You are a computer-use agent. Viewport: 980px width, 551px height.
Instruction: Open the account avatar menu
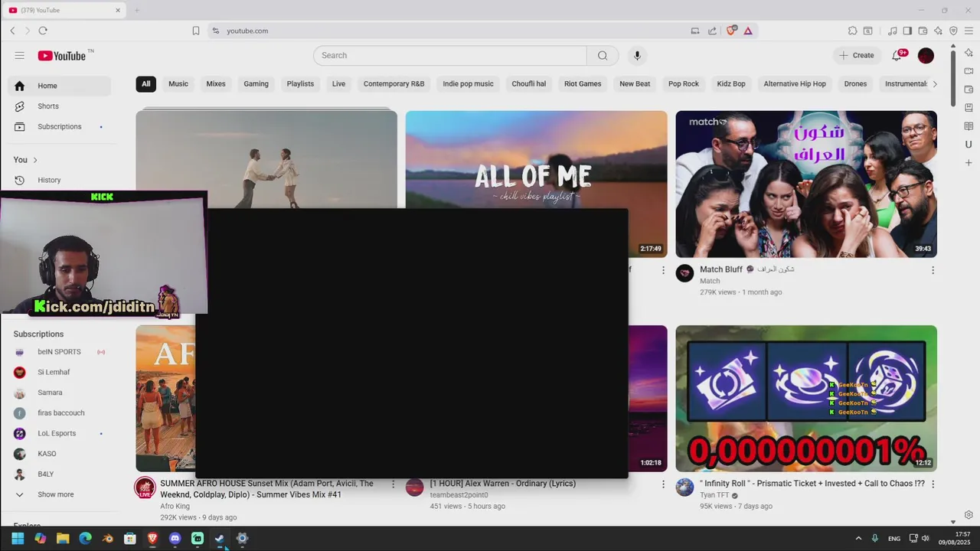926,55
